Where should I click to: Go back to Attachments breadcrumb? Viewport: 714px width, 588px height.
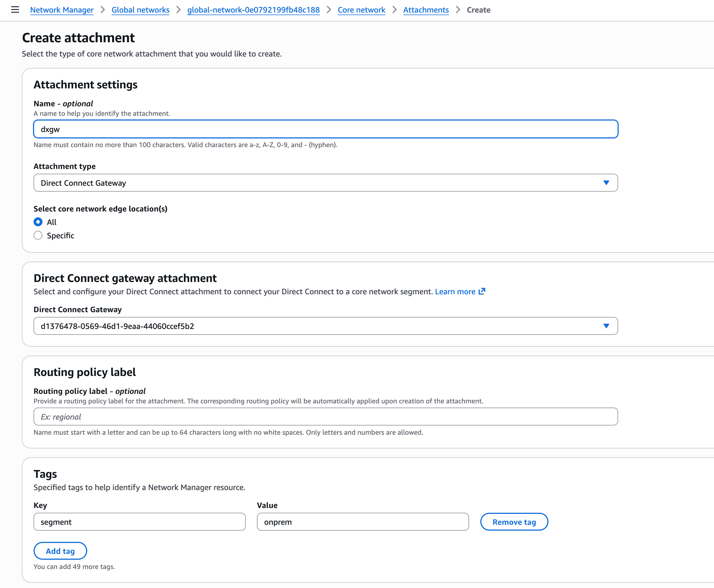[425, 10]
